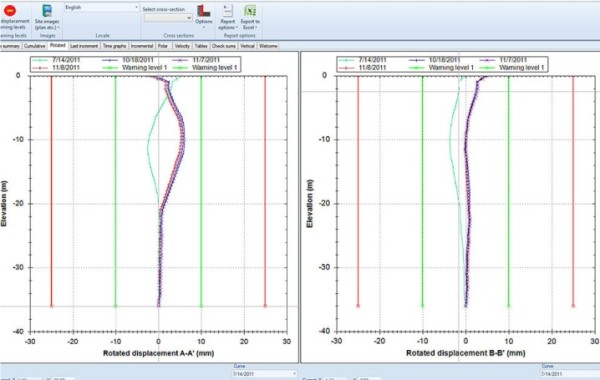The image size is (600, 380).
Task: Open Report options menu
Action: click(x=228, y=18)
